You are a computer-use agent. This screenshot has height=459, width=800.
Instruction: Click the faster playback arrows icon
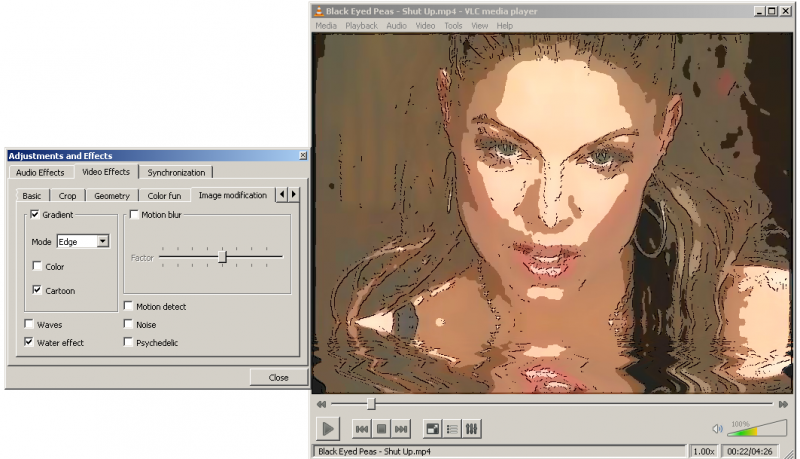[x=783, y=404]
